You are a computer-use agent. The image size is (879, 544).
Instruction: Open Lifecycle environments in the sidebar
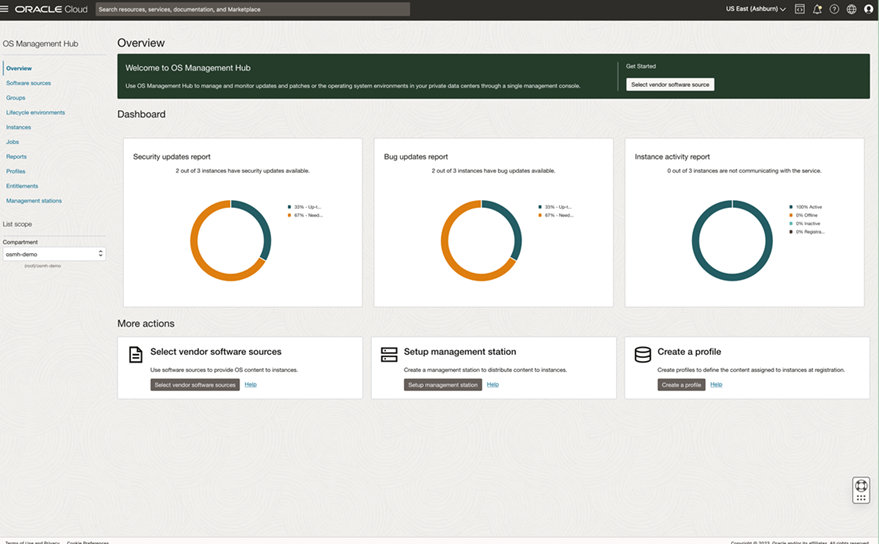click(x=35, y=113)
